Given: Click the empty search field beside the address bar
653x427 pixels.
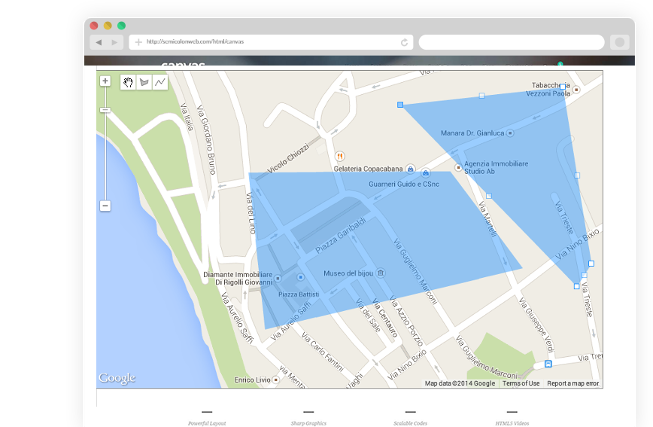Looking at the screenshot, I should (x=511, y=42).
